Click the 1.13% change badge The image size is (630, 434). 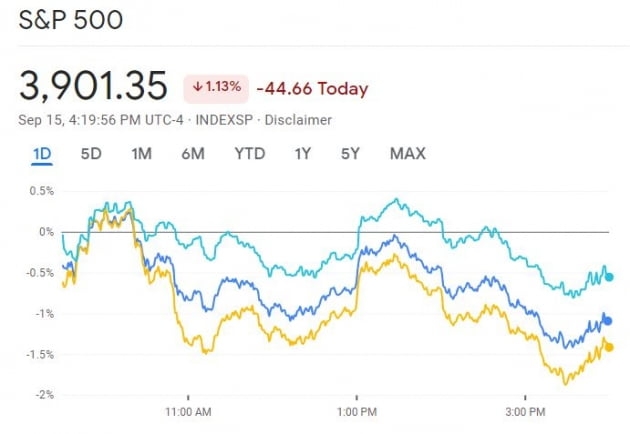pos(212,88)
